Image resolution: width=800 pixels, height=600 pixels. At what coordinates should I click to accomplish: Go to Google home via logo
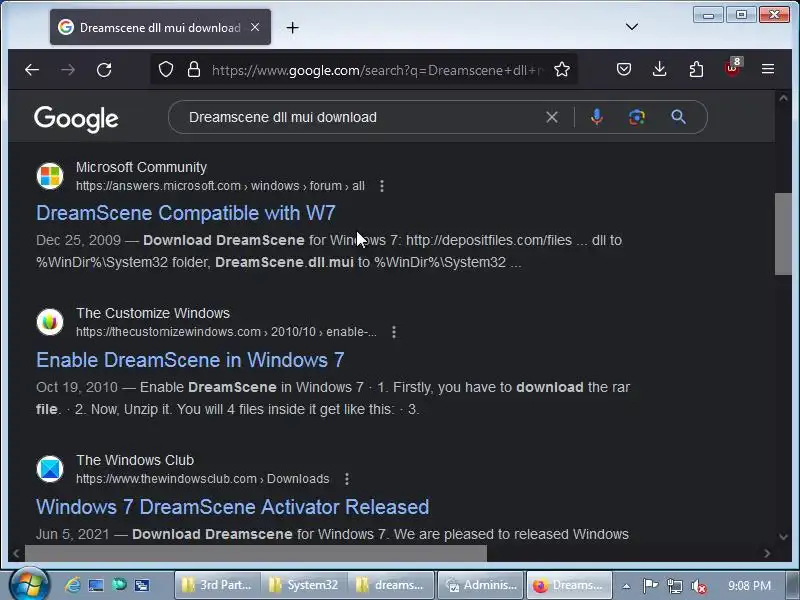coord(76,119)
